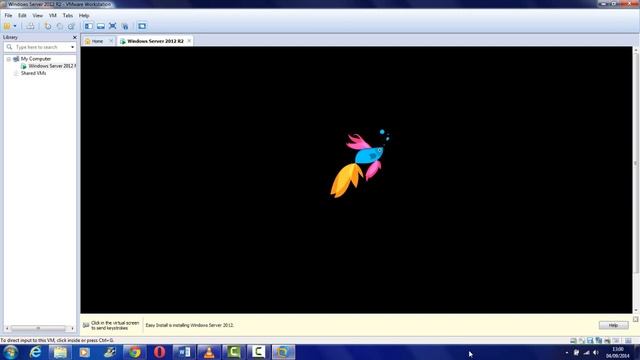The width and height of the screenshot is (640, 360).
Task: Click the volume icon in system tray
Action: coord(596,353)
